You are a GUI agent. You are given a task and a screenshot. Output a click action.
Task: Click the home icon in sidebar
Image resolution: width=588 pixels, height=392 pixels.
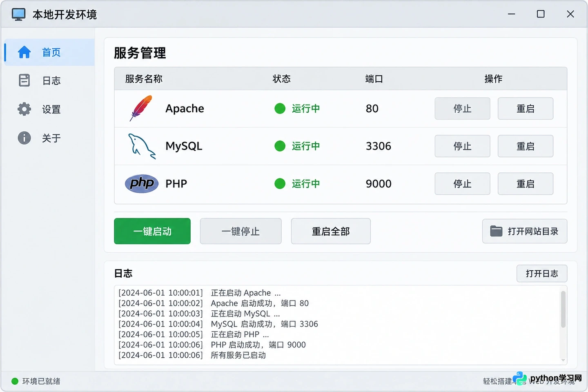24,52
